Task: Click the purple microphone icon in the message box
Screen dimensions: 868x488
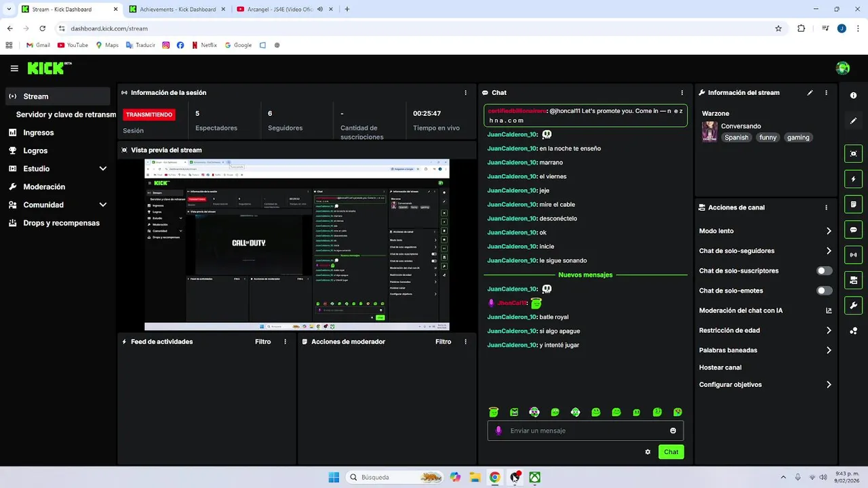Action: (x=498, y=430)
